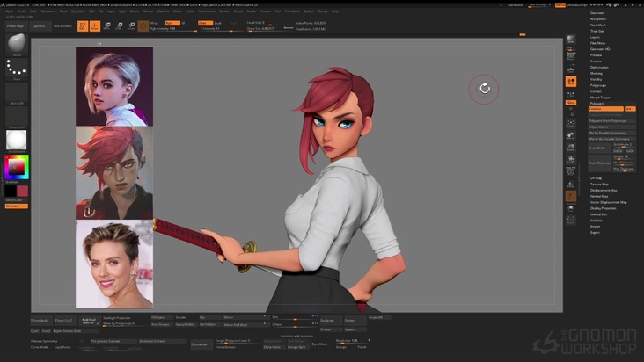
Task: Open the Dots stroke type selector
Action: pyautogui.click(x=16, y=68)
